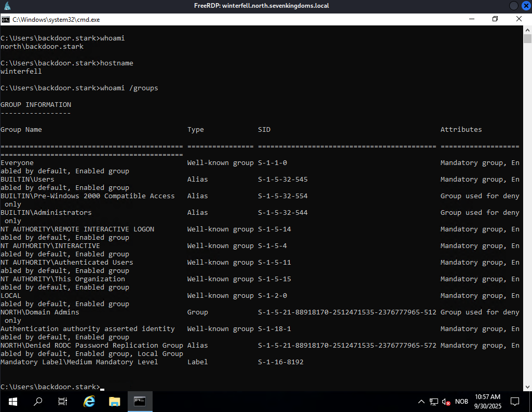Toggle the muted volume tray icon
Viewport: 532px width, 412px height.
[446, 402]
